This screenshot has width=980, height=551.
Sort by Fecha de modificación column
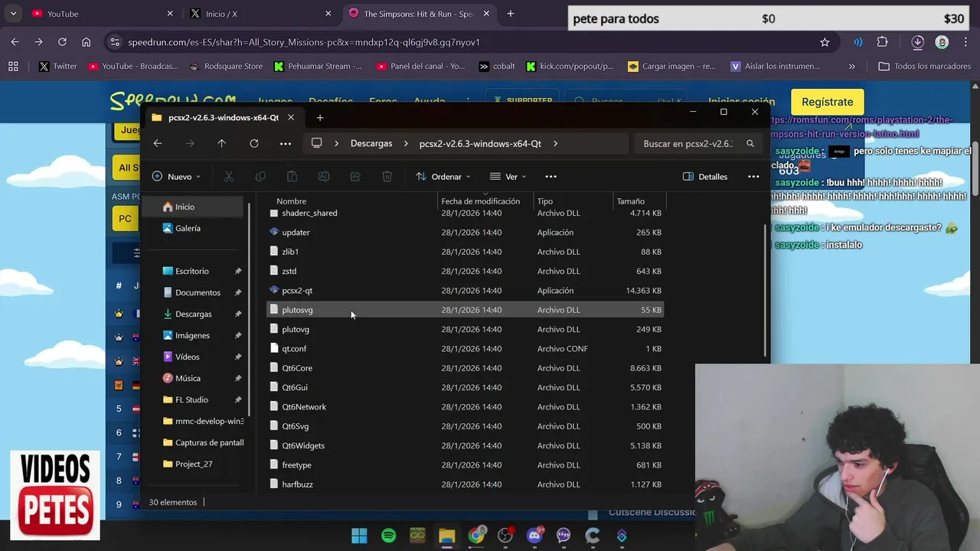point(481,201)
